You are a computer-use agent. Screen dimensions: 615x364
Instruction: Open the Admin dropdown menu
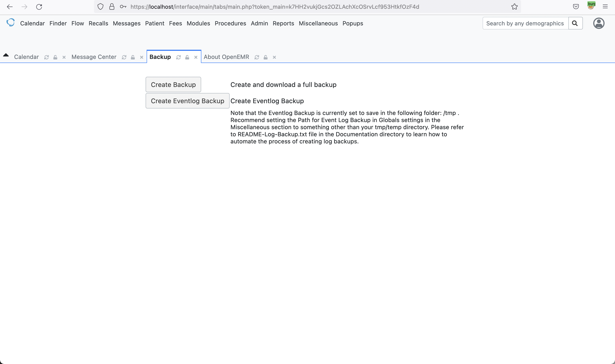click(259, 23)
